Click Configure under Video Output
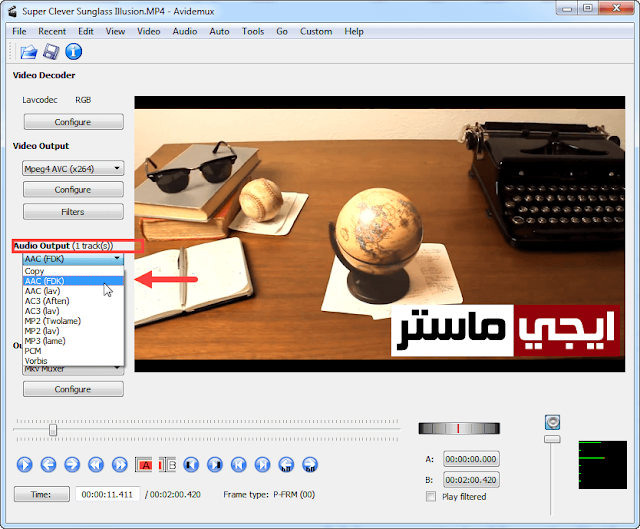This screenshot has height=529, width=640. click(73, 189)
